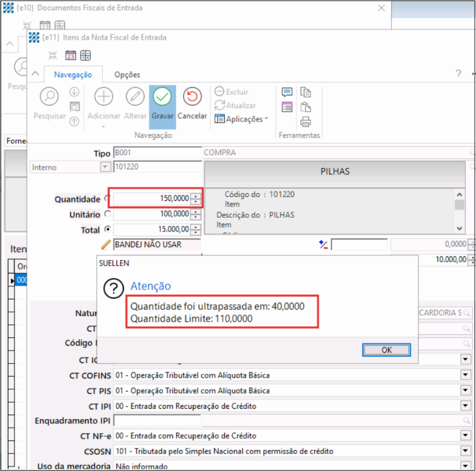Click the comment bubble icon in Ferramentas
Viewport: 476px width, 471px height.
point(287,92)
